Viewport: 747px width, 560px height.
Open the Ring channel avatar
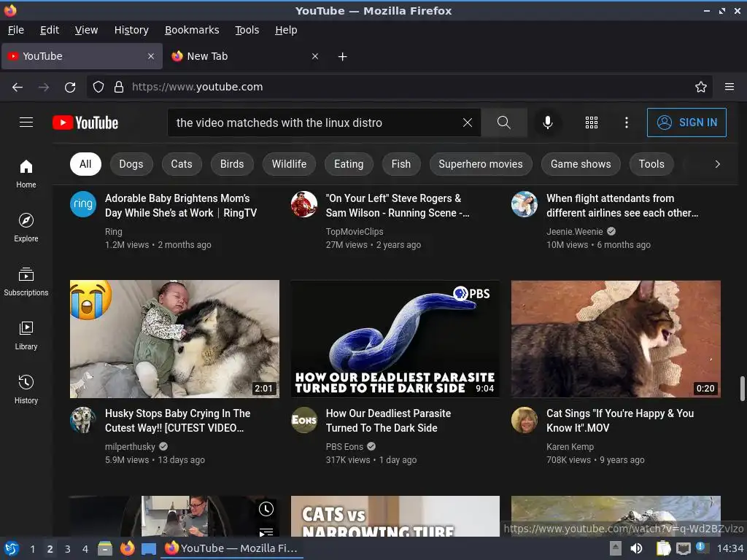click(x=83, y=204)
